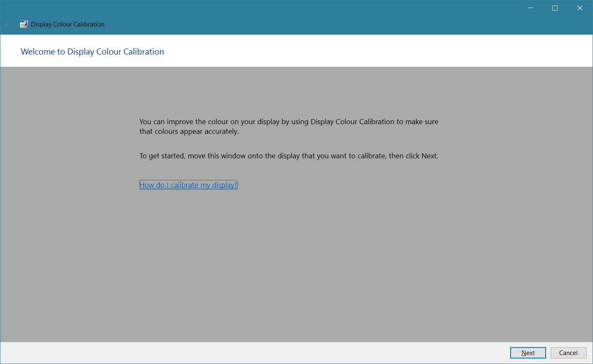Image resolution: width=593 pixels, height=364 pixels.
Task: Select the small monitor icon beside the title
Action: 24,24
